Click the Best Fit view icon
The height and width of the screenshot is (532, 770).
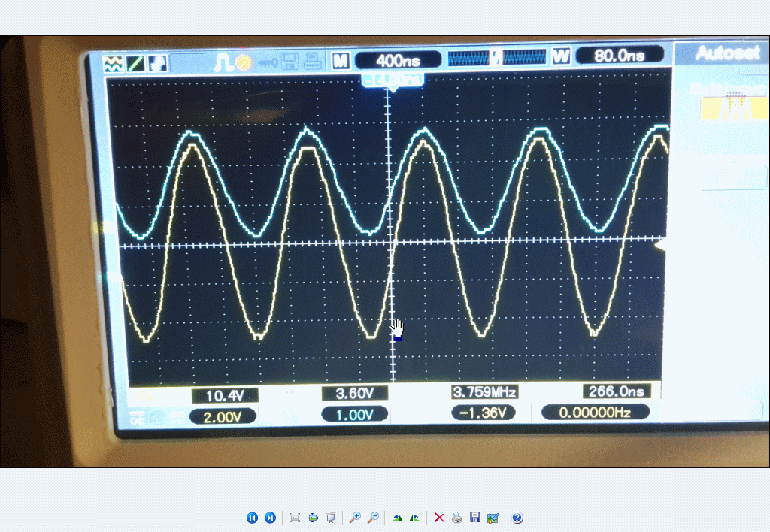pyautogui.click(x=295, y=518)
